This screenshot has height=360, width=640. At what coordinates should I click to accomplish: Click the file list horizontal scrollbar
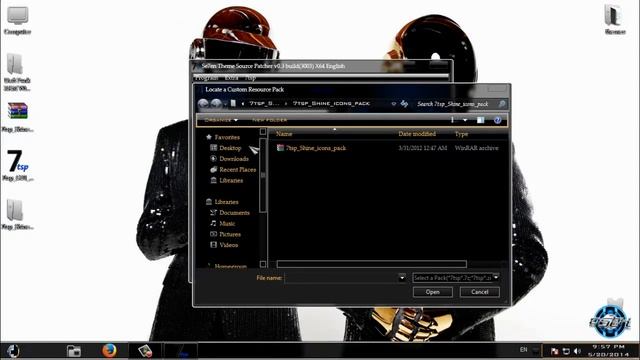[371, 264]
